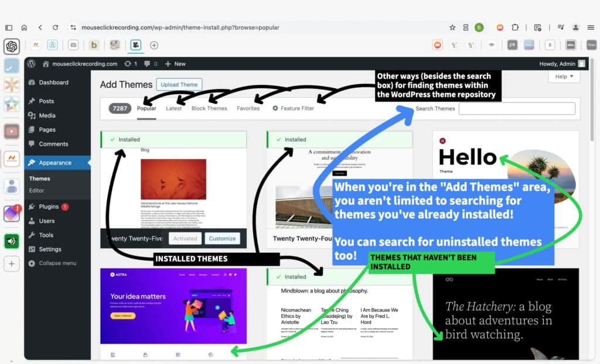Open the updates icon in admin bar
Image resolution: width=600 pixels, height=364 pixels.
tap(130, 64)
